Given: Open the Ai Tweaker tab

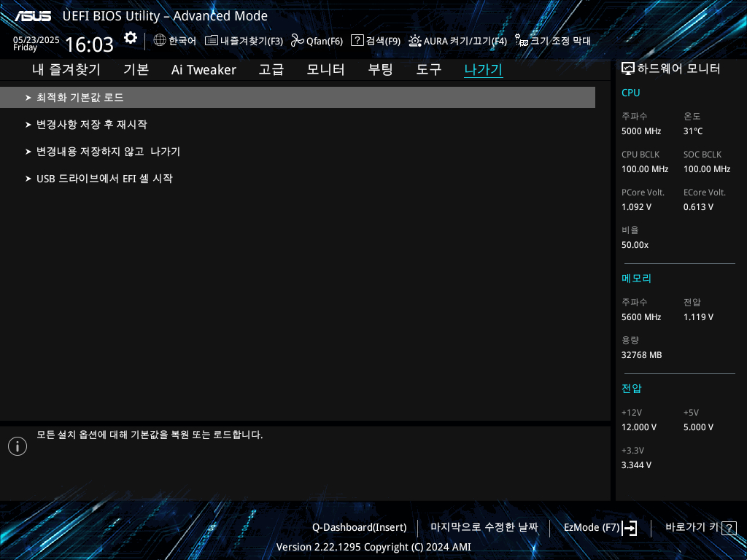Looking at the screenshot, I should click(x=204, y=70).
